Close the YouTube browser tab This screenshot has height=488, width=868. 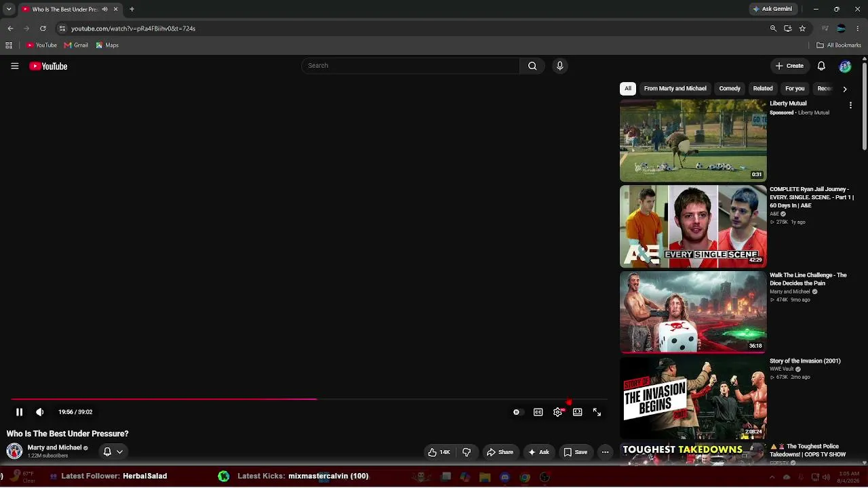point(115,9)
